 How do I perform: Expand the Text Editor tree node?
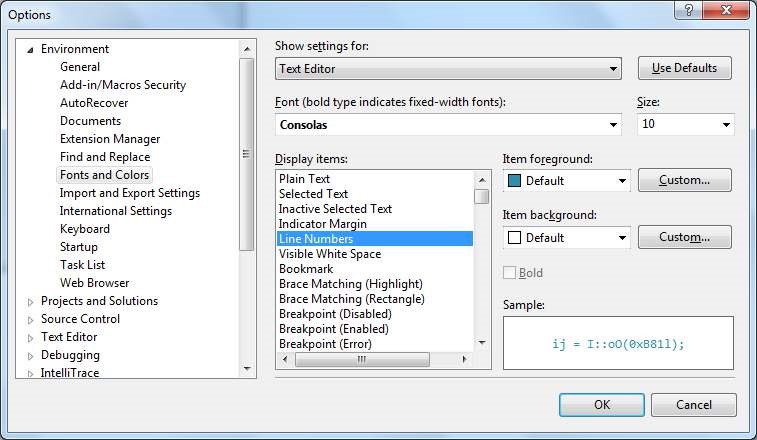point(30,337)
